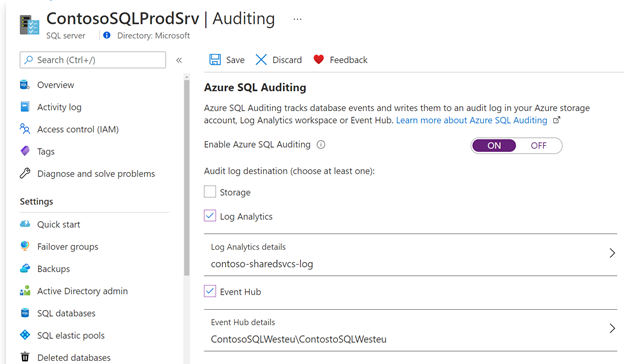Check the Storage destination checkbox
Screen dimensions: 624x364
pyautogui.click(x=210, y=192)
